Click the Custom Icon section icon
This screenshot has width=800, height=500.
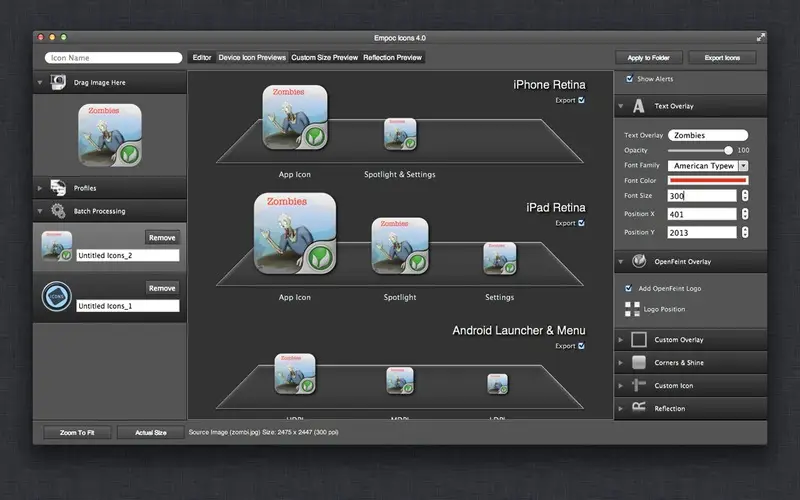pos(639,385)
